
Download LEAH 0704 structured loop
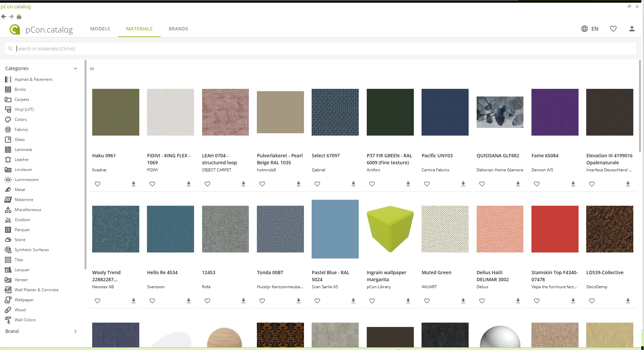click(244, 184)
